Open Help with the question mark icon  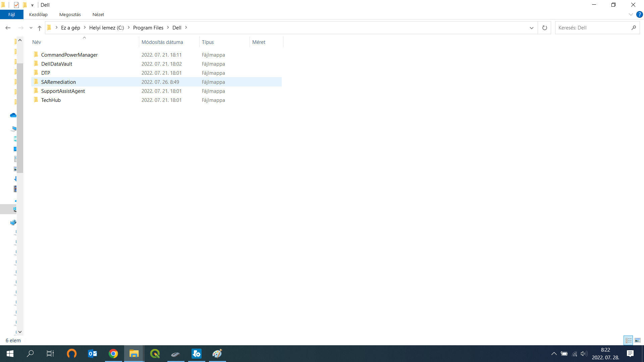[640, 14]
